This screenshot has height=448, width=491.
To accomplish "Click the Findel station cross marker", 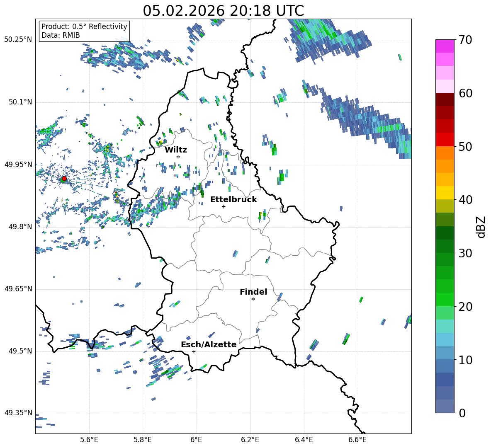I will (253, 299).
